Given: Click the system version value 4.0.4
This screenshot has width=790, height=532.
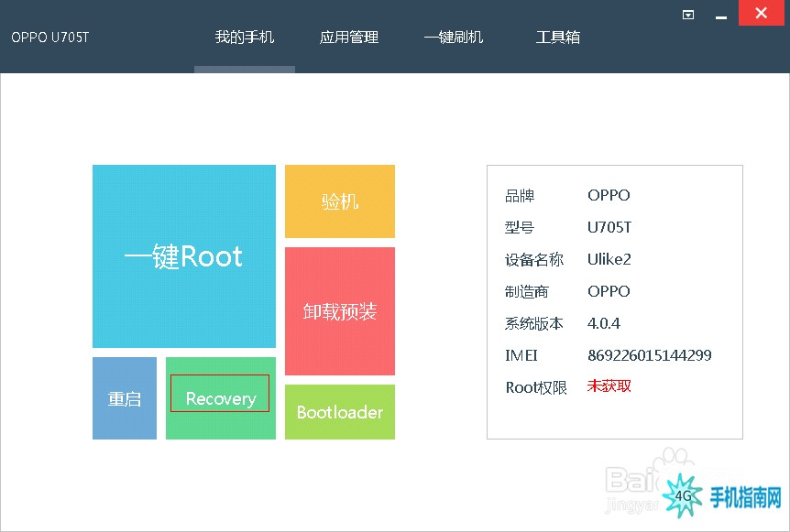Looking at the screenshot, I should (x=604, y=323).
